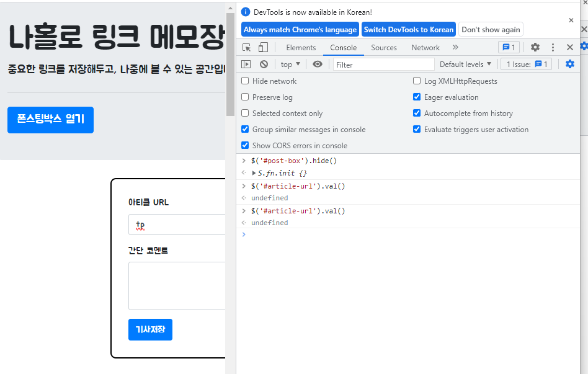Dismiss the DevTools language notification bar

coord(571,20)
